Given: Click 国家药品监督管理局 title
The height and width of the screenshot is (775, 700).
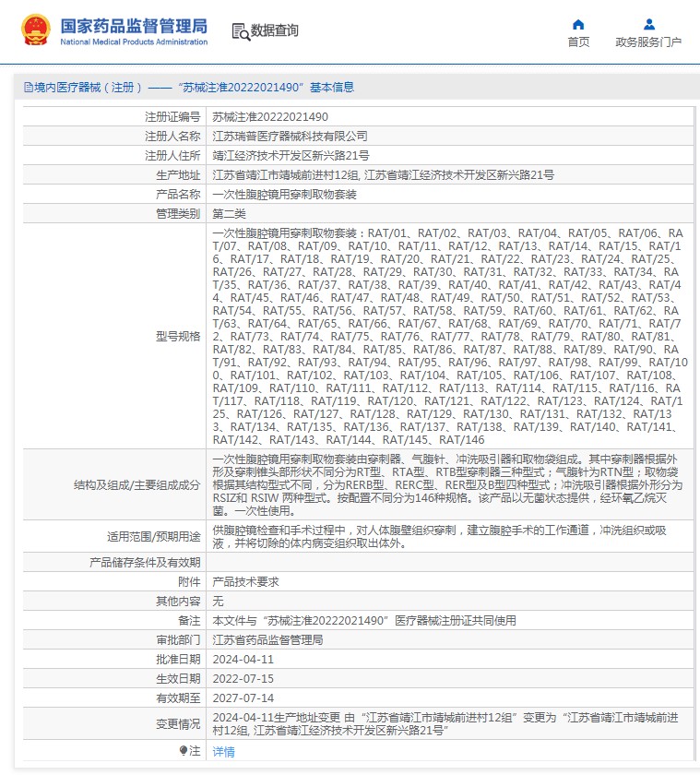Looking at the screenshot, I should [x=134, y=26].
